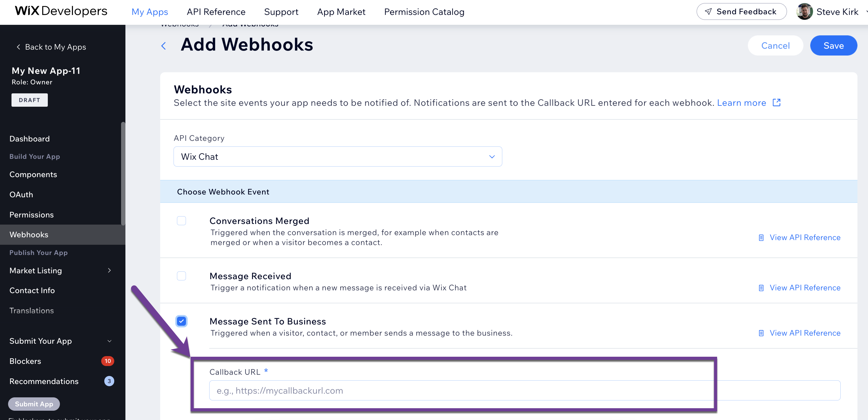Open Support in top navigation

point(281,12)
